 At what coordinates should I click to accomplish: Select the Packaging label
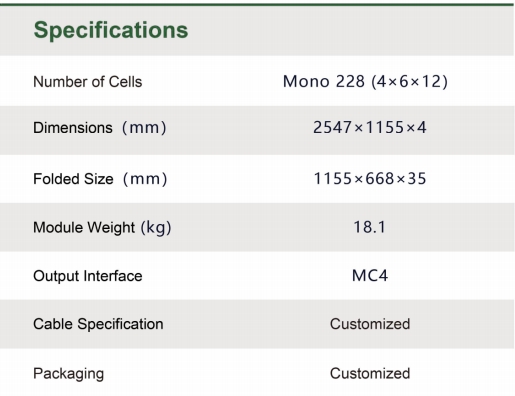tap(69, 374)
